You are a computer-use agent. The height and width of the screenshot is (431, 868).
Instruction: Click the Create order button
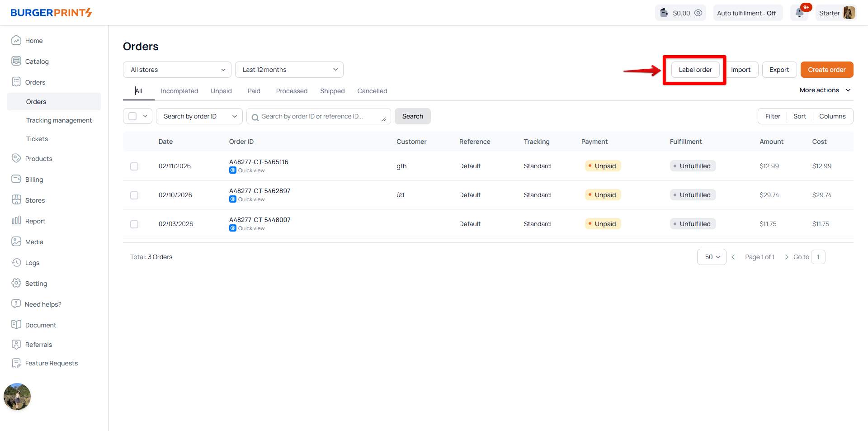[x=826, y=70]
